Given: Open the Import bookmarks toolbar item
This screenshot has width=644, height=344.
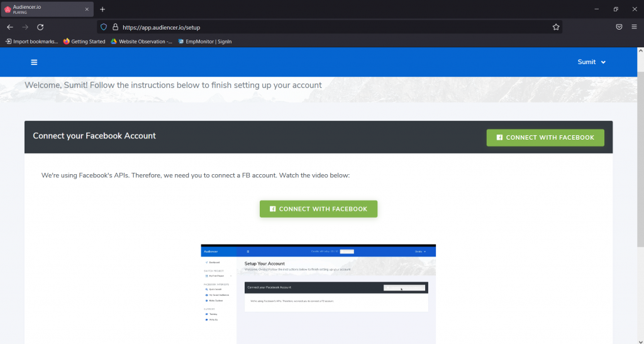Looking at the screenshot, I should [x=31, y=42].
